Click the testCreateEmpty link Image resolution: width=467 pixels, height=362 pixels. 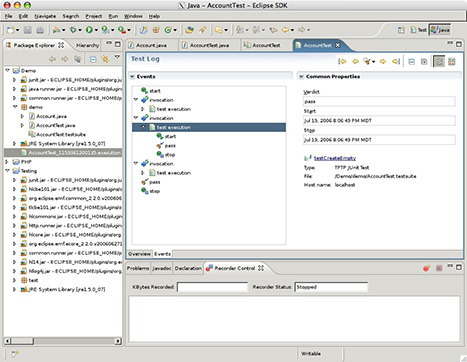pos(335,158)
